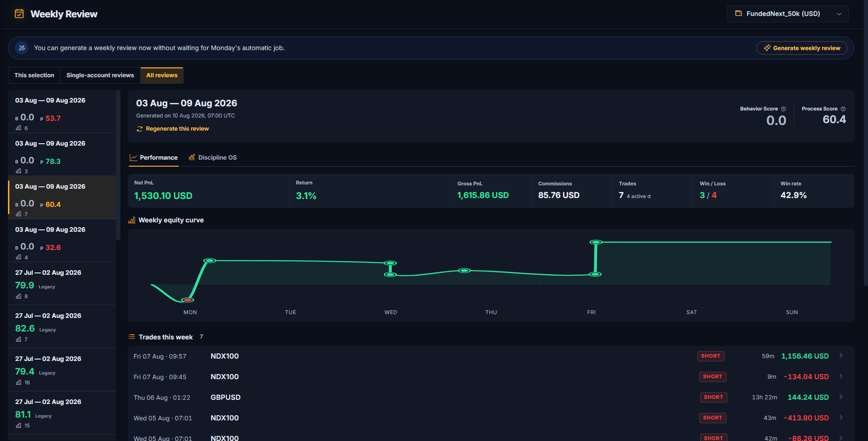868x441 pixels.
Task: Click SHORT badge on Wed 07:01 -413.80 trade
Action: (712, 418)
